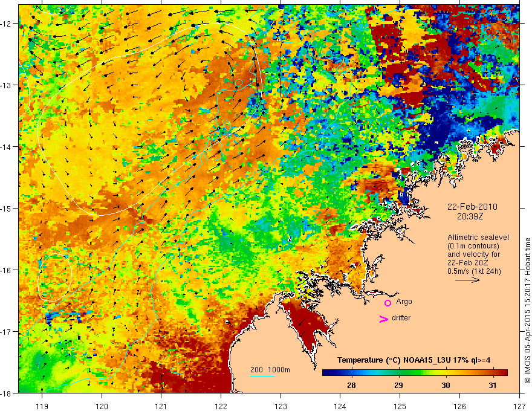Click the magenta drifter arrowhead legend symbol
This screenshot has height=411, width=532.
tap(384, 319)
